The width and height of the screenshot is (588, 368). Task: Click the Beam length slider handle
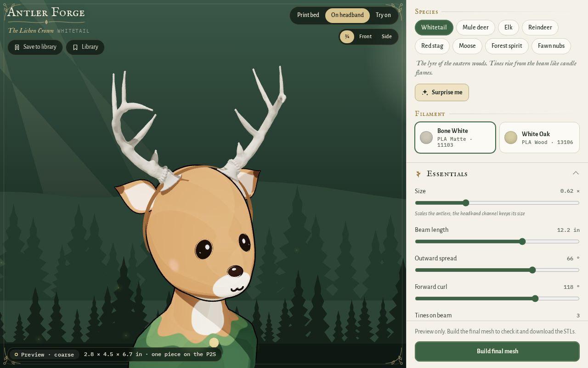coord(522,241)
